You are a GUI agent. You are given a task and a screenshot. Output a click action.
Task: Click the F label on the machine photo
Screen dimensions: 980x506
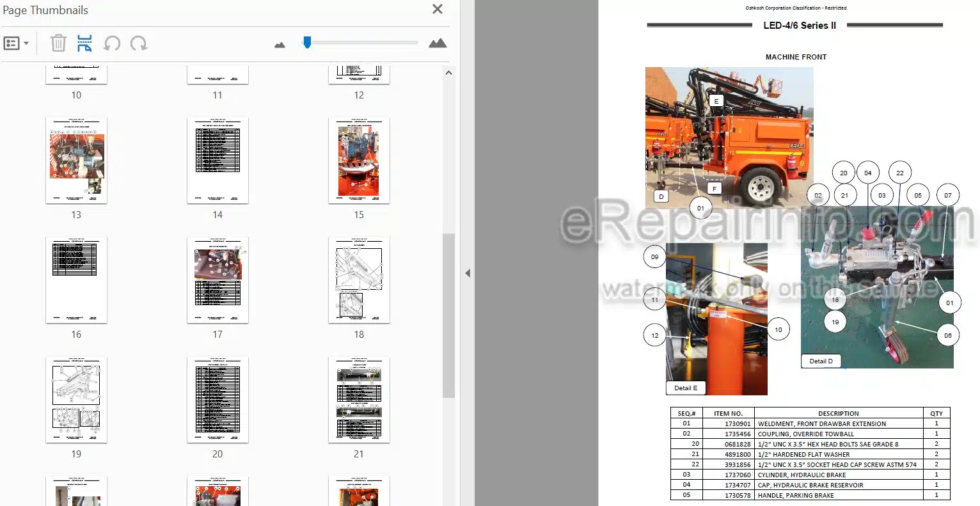pos(714,188)
